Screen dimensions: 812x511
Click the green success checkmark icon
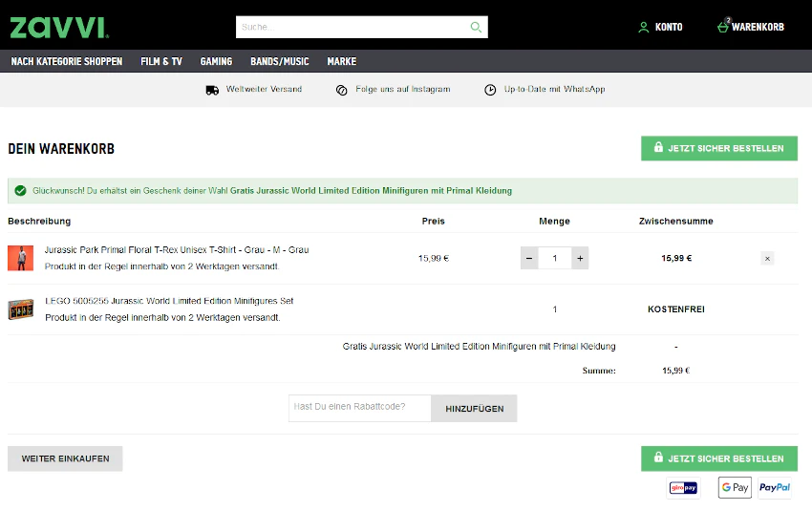(20, 190)
